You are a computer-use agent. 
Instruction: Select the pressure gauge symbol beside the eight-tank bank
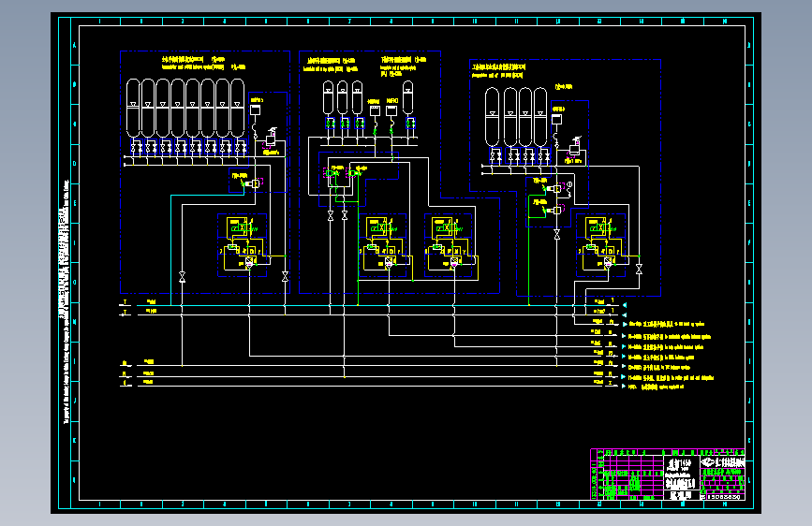coord(256,110)
